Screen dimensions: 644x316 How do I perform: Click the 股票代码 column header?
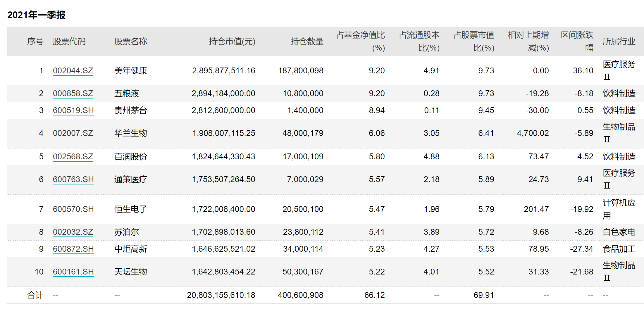(69, 42)
